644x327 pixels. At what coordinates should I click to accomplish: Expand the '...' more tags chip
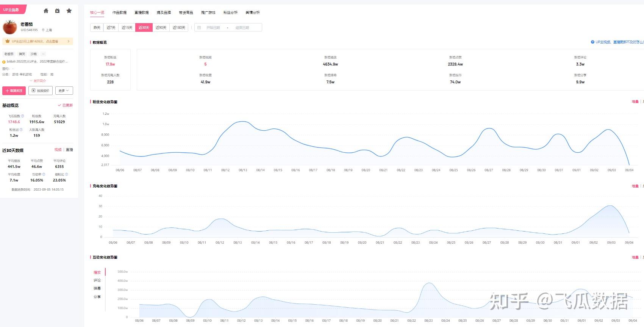[43, 54]
